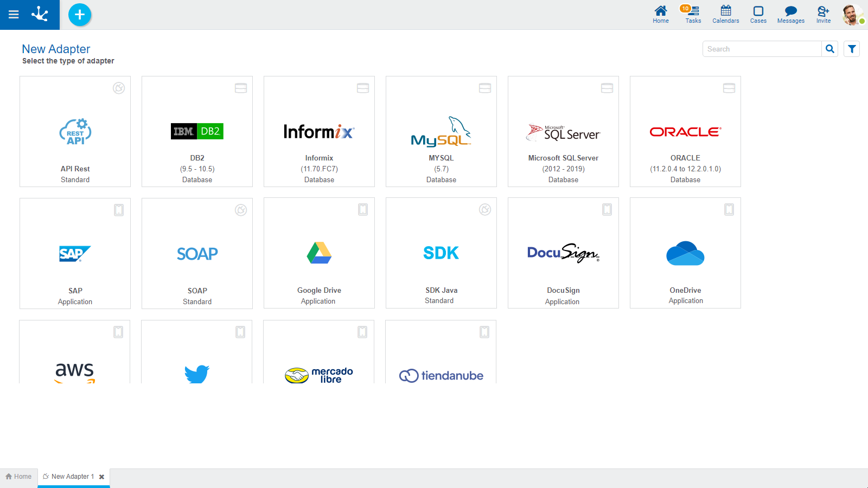Click standard type icon on API Rest card
Screen dimensions: 868x488
[119, 88]
